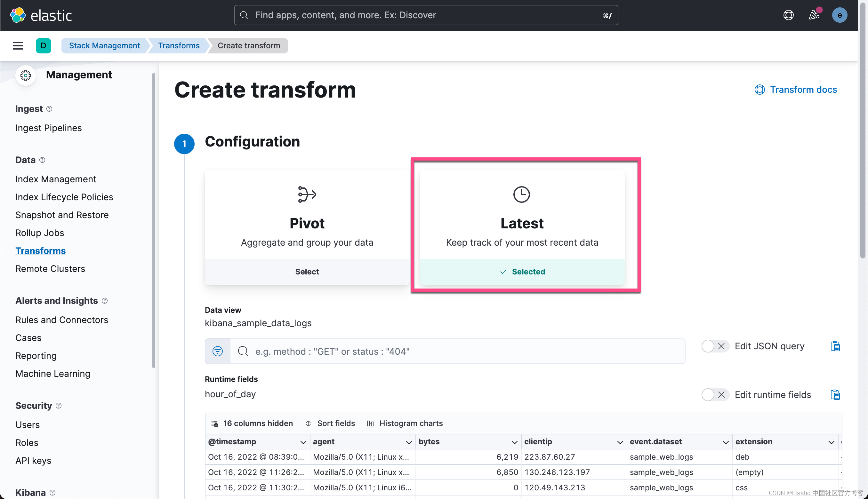Enable the Edit runtime fields switch
This screenshot has height=499, width=868.
tap(714, 395)
